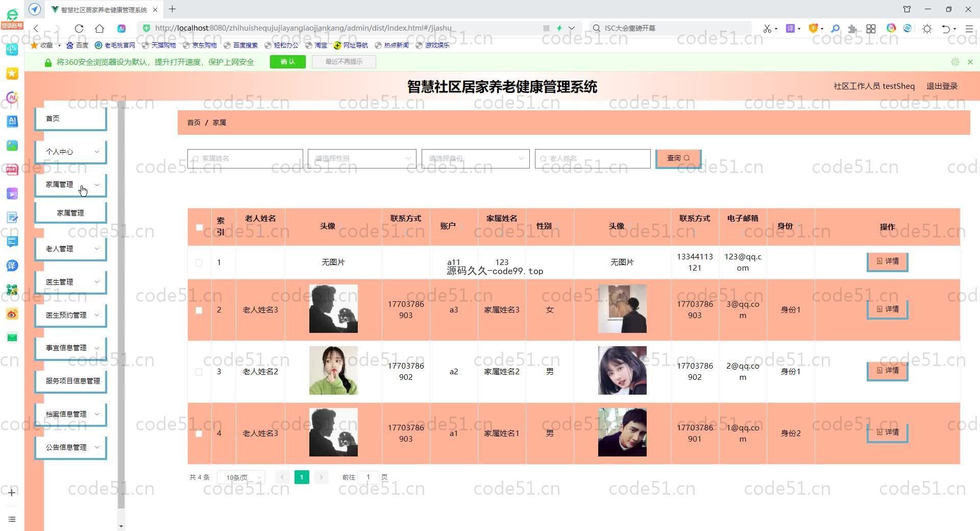
Task: Open the 请选择身份 identity dropdown
Action: [476, 158]
